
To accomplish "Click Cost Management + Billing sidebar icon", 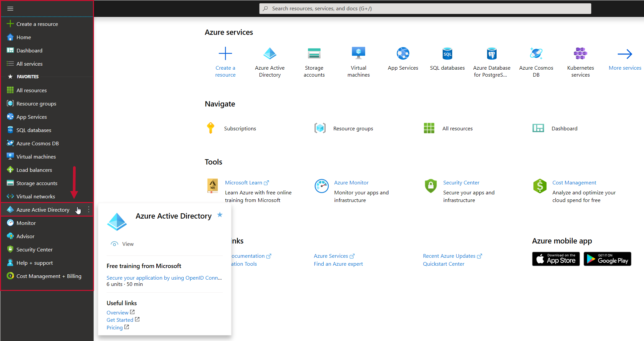I will click(10, 276).
